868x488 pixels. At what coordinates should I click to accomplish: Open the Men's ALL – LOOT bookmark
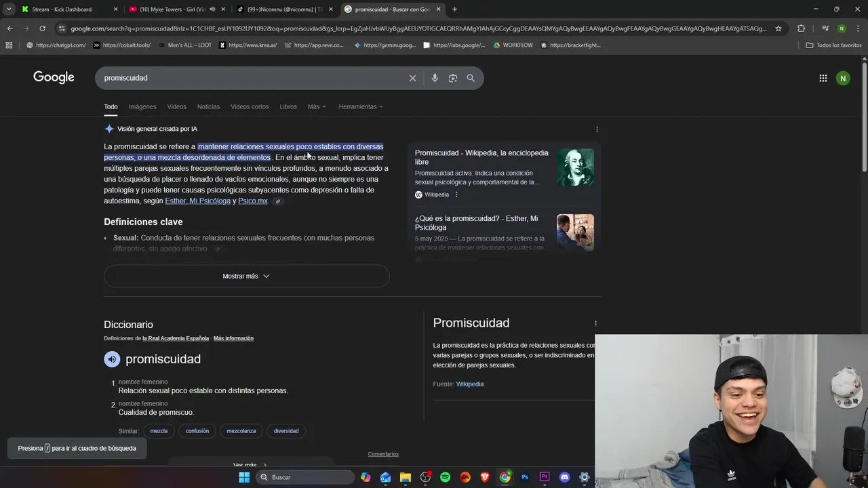[x=184, y=45]
